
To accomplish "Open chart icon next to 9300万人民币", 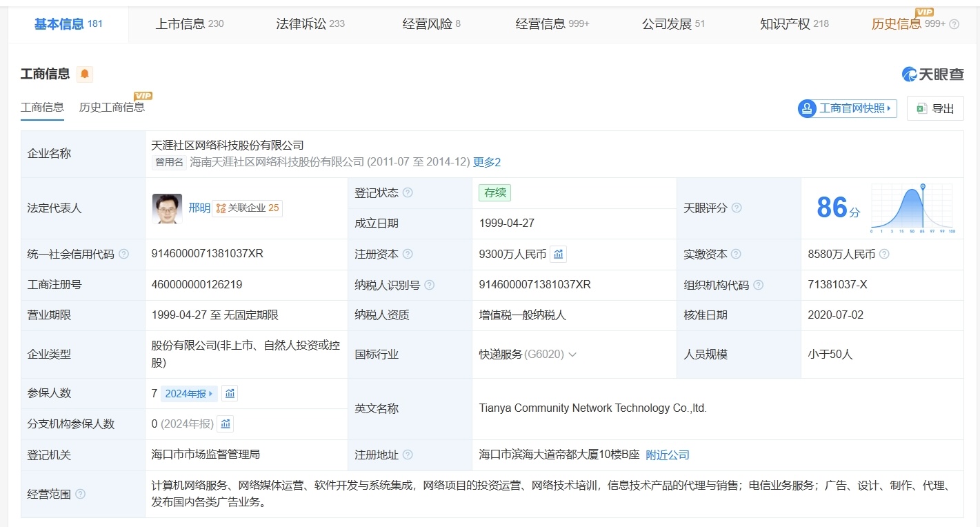I will pos(559,255).
